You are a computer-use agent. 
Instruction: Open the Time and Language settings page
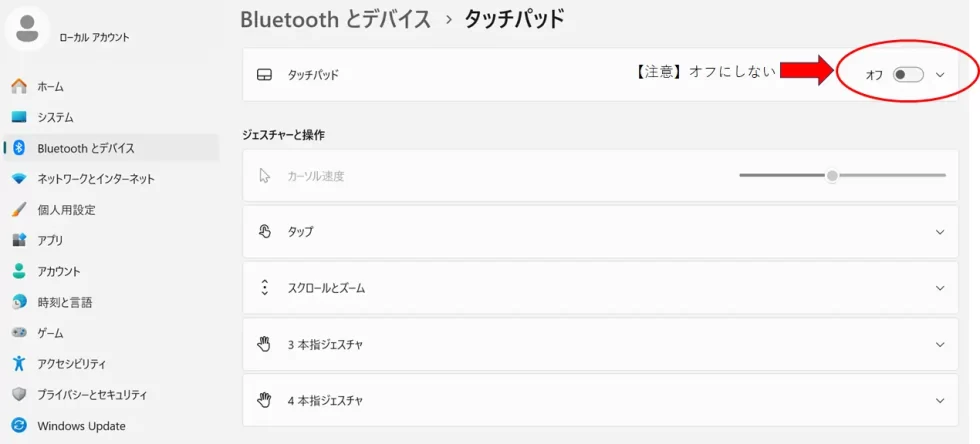coord(64,302)
